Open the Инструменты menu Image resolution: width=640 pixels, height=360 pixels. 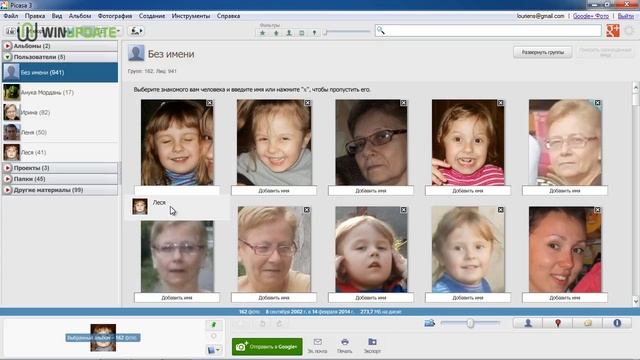191,16
